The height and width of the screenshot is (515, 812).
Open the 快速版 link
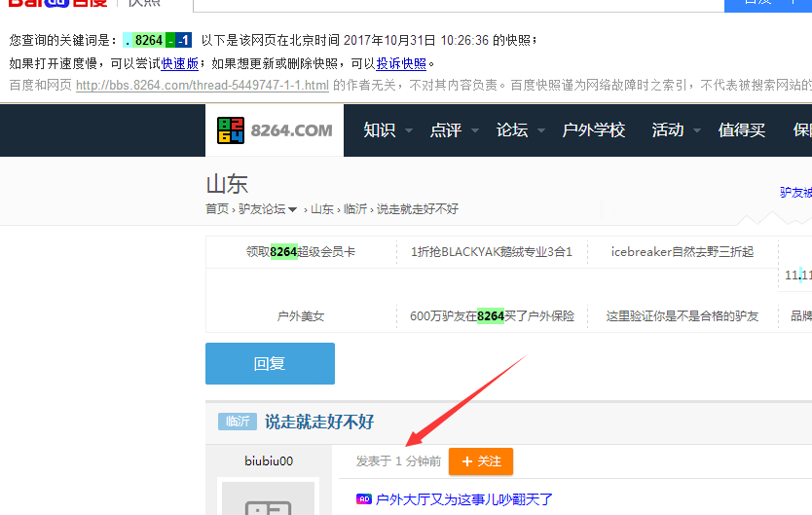(180, 63)
